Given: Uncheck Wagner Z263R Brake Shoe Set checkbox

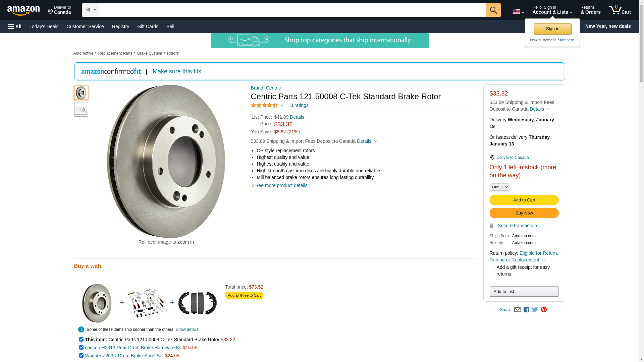Looking at the screenshot, I should (81, 356).
